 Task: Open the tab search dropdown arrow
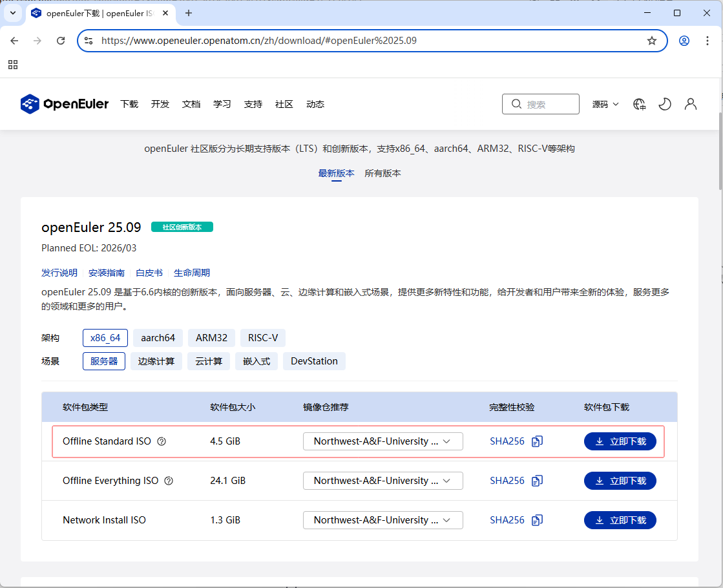pos(13,13)
